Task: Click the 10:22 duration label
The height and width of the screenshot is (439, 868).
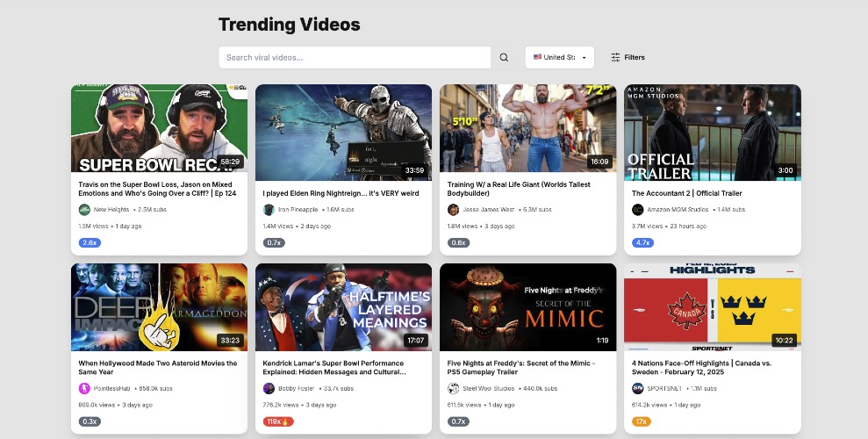Action: (784, 340)
